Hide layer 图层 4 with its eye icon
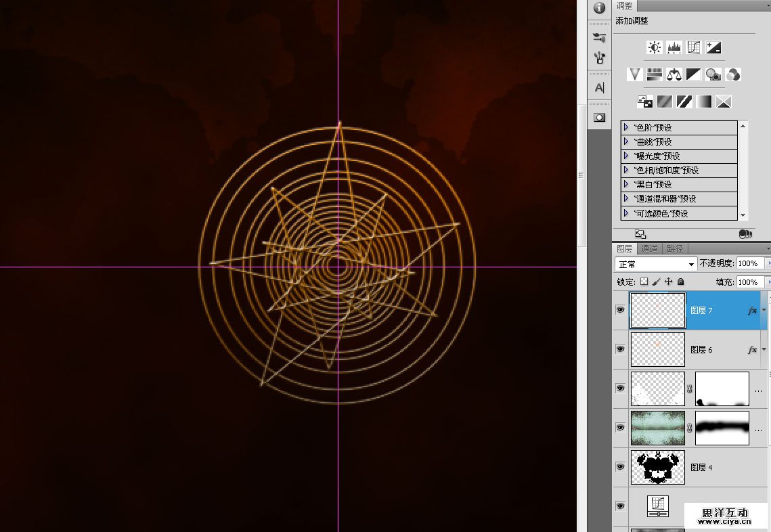This screenshot has width=771, height=532. pyautogui.click(x=620, y=467)
